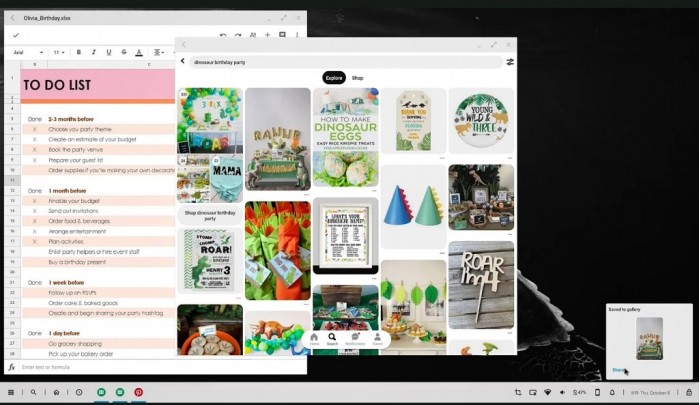Click the plus insert icon in spreadsheet
Viewport: 700px width, 405px height.
pos(267,35)
